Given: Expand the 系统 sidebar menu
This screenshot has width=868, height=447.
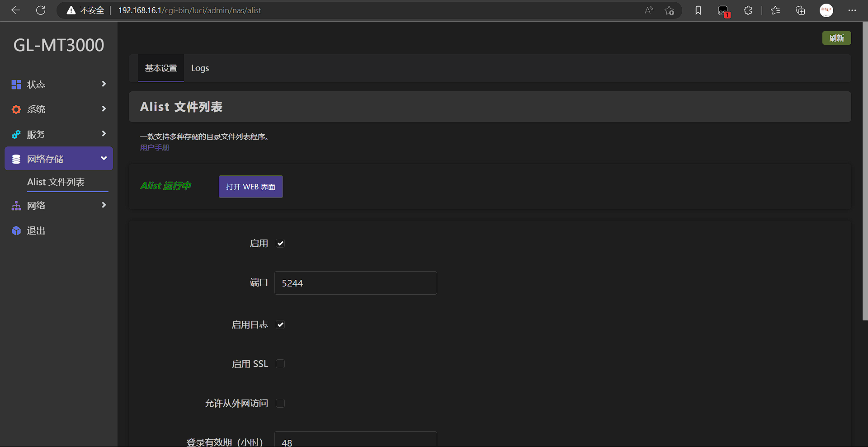Looking at the screenshot, I should click(59, 109).
